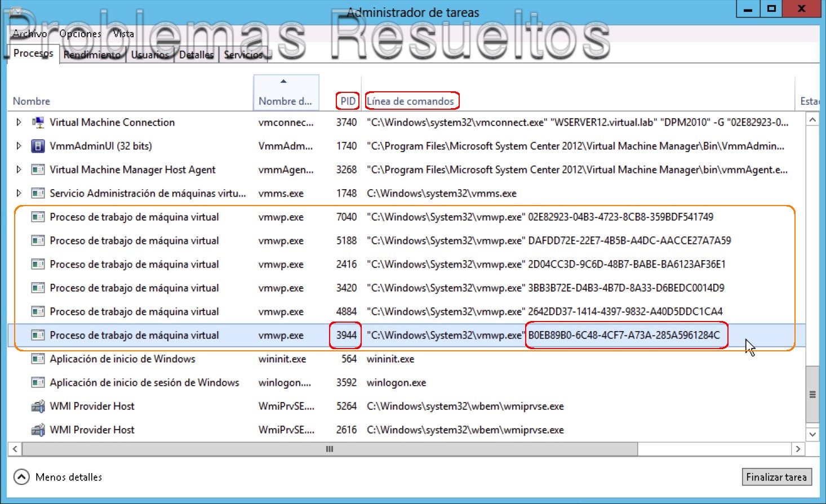Image resolution: width=826 pixels, height=504 pixels.
Task: Click the 'VmmAdm...' process name cell
Action: click(286, 146)
